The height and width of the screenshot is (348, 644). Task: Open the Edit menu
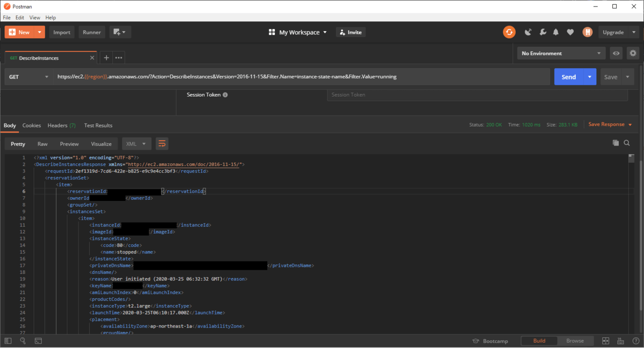(x=20, y=18)
